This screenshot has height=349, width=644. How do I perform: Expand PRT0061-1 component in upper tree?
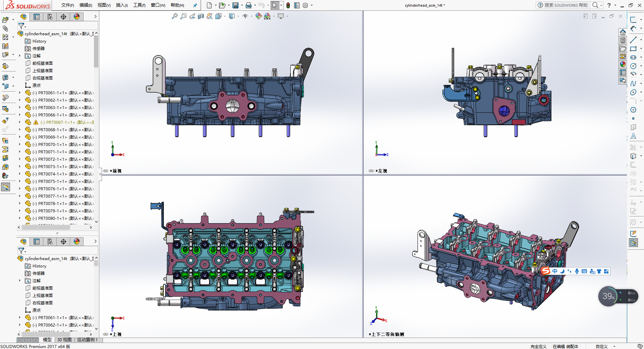20,93
